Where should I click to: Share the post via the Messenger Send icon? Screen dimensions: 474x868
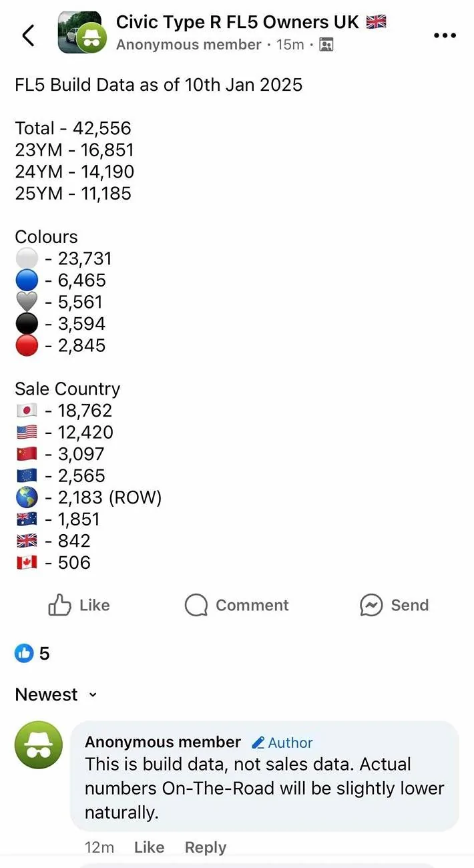click(x=370, y=605)
